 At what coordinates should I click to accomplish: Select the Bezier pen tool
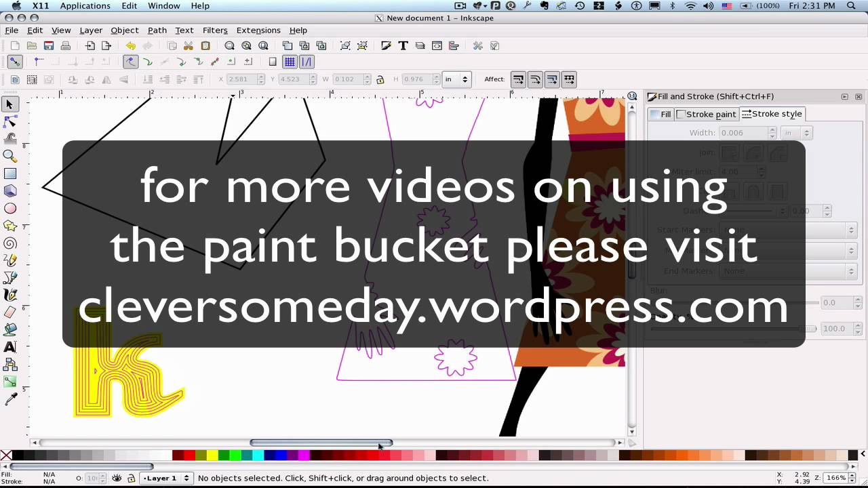pyautogui.click(x=9, y=278)
